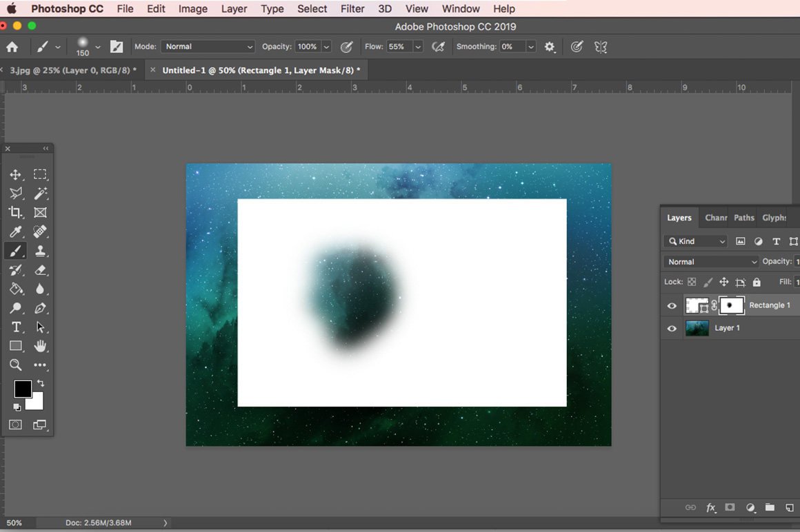
Task: Change the screen mode
Action: [x=40, y=424]
